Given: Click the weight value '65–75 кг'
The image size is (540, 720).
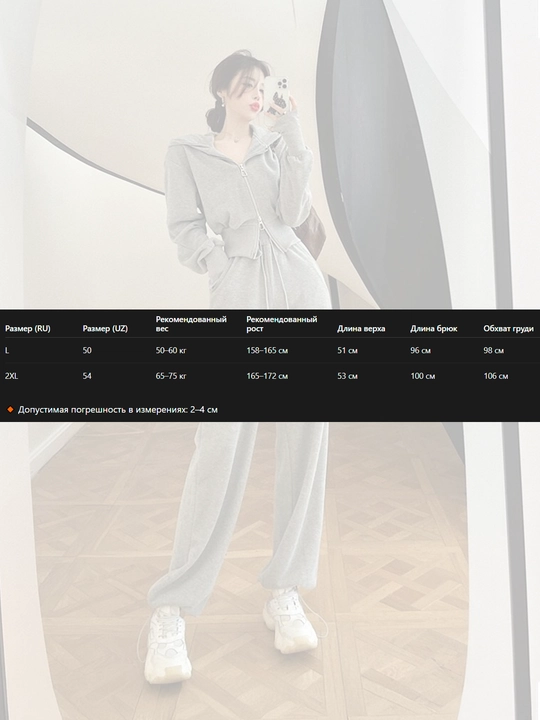Looking at the screenshot, I should tap(171, 376).
